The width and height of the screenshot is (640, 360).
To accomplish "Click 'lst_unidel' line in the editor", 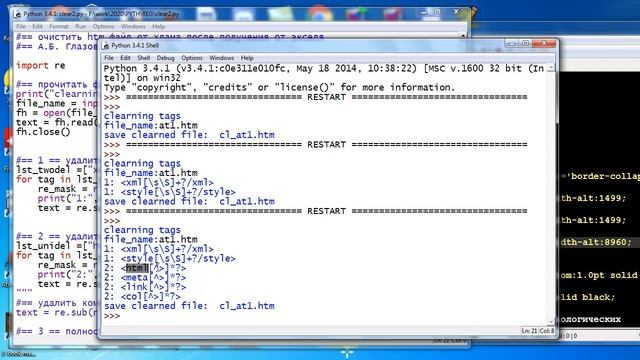I will (x=56, y=246).
